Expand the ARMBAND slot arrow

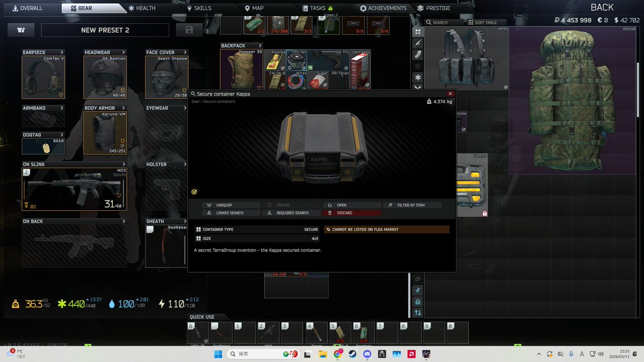tap(62, 108)
